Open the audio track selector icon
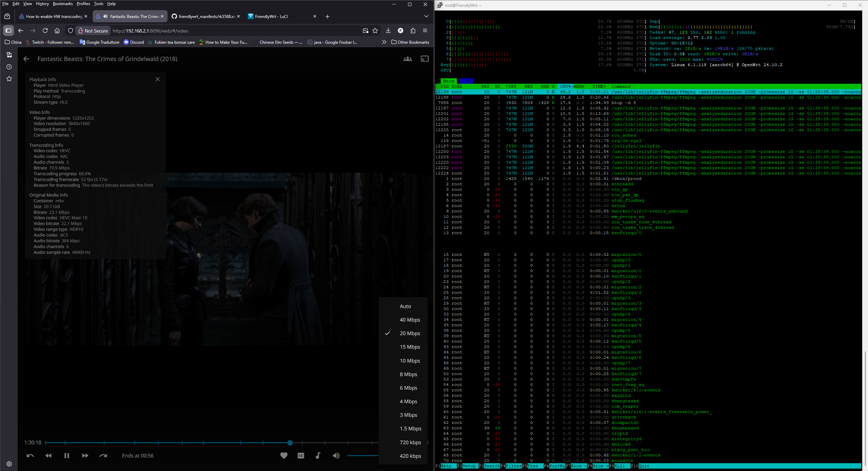The width and height of the screenshot is (868, 471). click(x=318, y=456)
